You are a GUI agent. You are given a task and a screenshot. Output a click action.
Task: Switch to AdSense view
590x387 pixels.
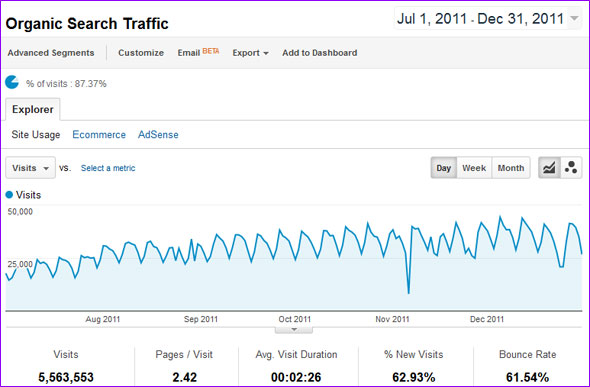158,135
